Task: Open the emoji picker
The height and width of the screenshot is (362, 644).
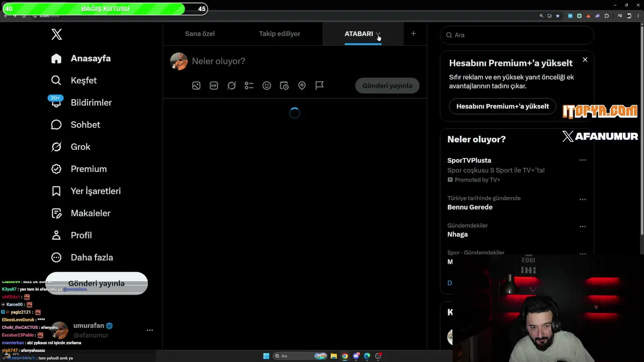Action: click(267, 85)
